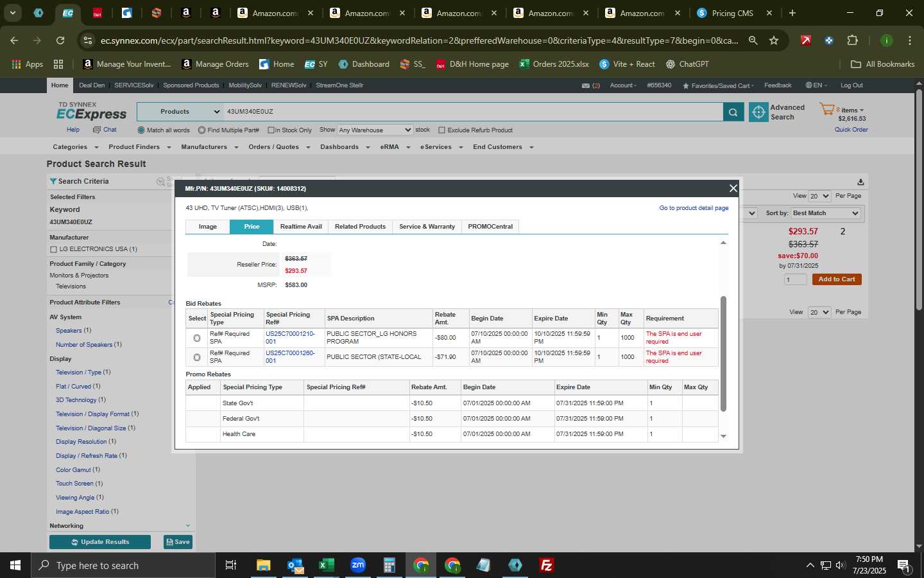The width and height of the screenshot is (924, 578).
Task: Click Update Results button
Action: (100, 542)
